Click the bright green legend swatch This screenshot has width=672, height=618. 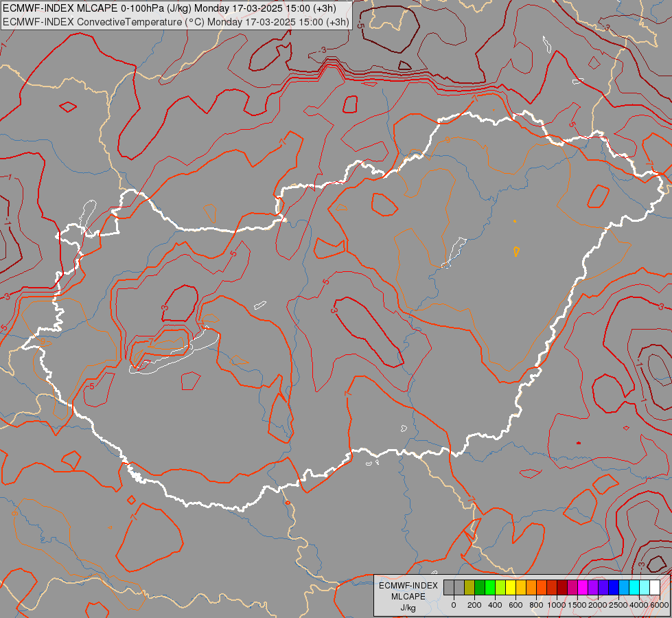point(490,588)
